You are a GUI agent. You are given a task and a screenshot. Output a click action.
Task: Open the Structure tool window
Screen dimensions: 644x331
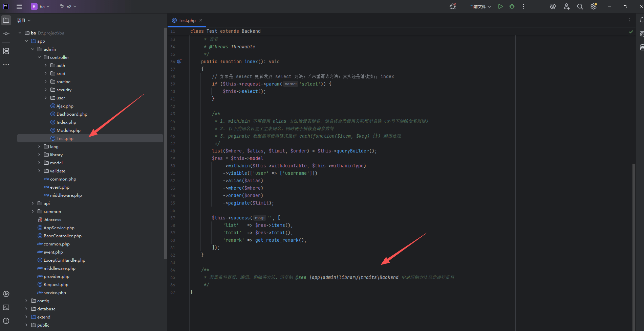pyautogui.click(x=6, y=51)
